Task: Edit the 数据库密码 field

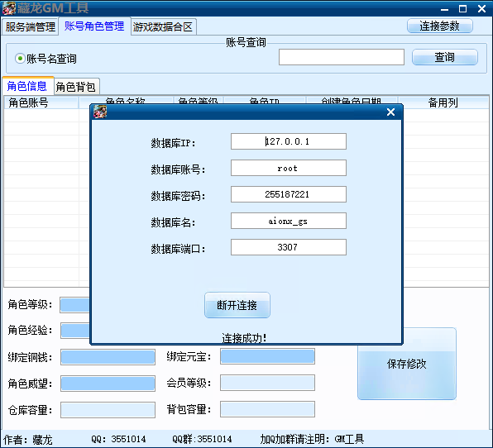Action: pyautogui.click(x=289, y=194)
